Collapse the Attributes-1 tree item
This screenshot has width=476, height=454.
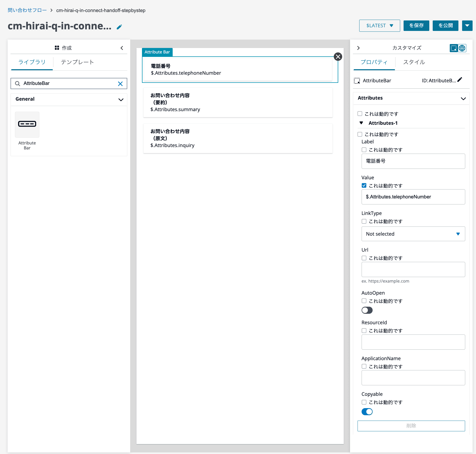pos(361,123)
